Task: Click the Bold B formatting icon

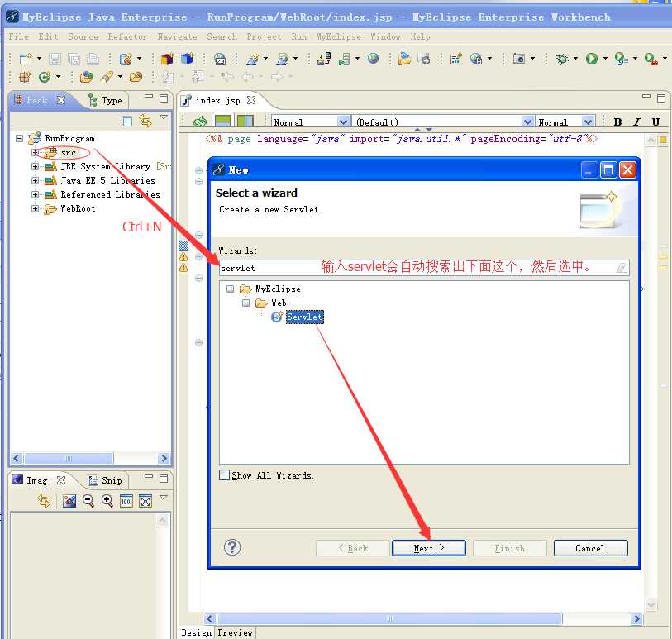Action: [x=617, y=122]
